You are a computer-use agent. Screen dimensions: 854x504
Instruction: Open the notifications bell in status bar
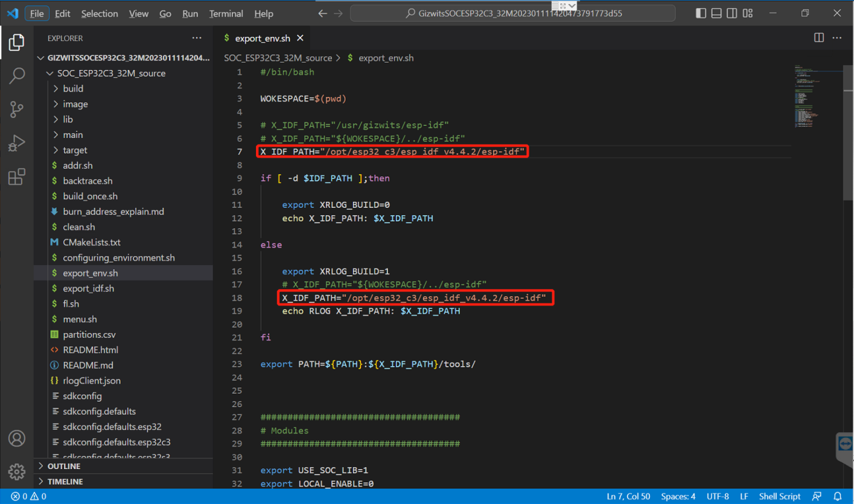838,497
